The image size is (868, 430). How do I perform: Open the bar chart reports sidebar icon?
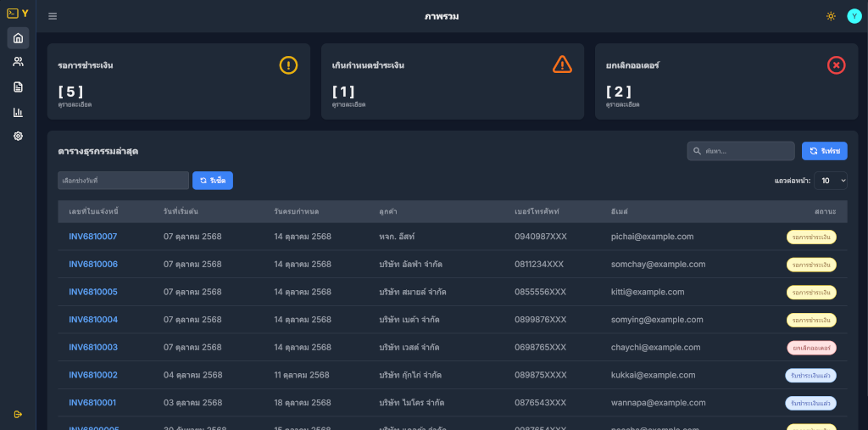tap(18, 112)
